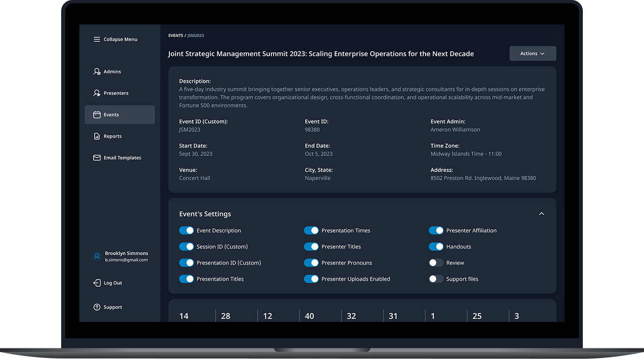Collapse the Event's Settings panel
644x359 pixels.
click(x=541, y=214)
